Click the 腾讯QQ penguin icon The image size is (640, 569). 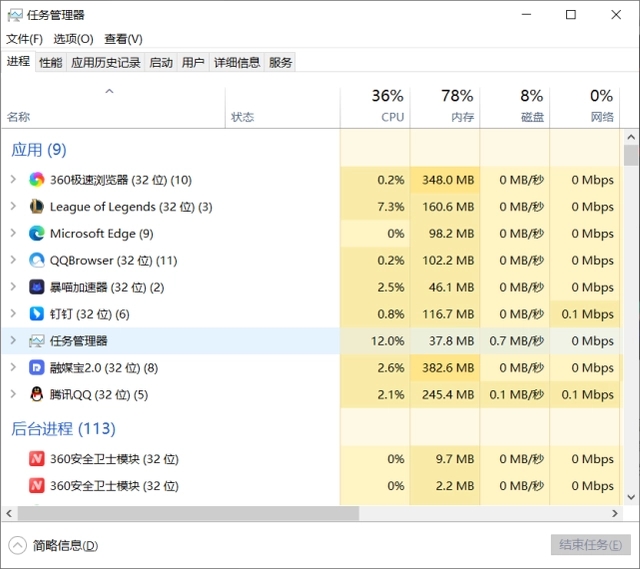(37, 394)
